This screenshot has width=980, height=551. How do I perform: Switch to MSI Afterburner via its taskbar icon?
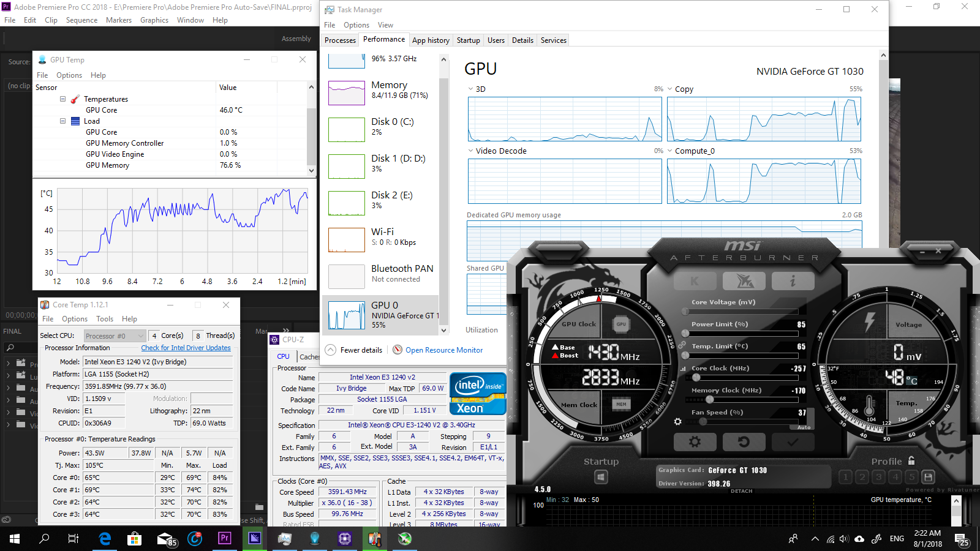point(405,539)
